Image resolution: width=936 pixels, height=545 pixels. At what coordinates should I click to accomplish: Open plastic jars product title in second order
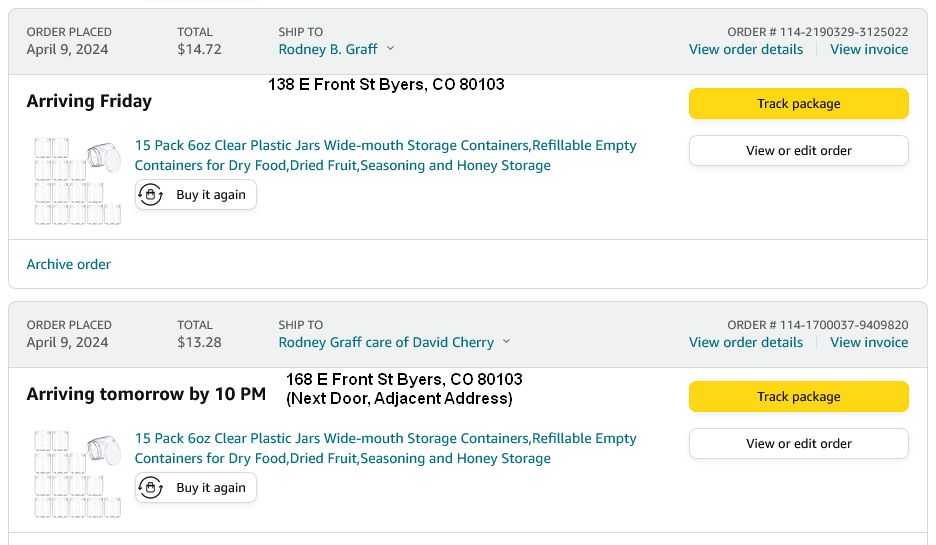(x=385, y=448)
